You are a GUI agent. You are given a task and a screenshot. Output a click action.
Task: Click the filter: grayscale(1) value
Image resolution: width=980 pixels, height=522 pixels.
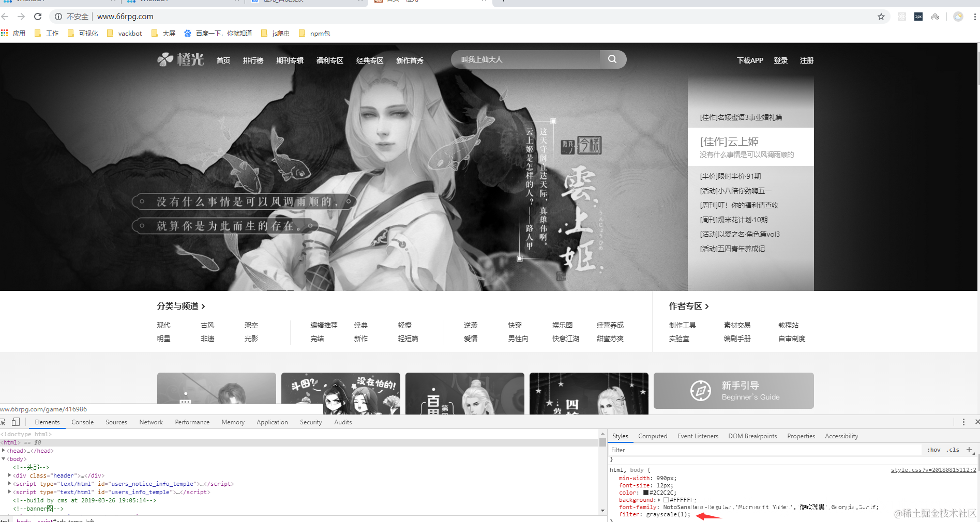click(668, 514)
